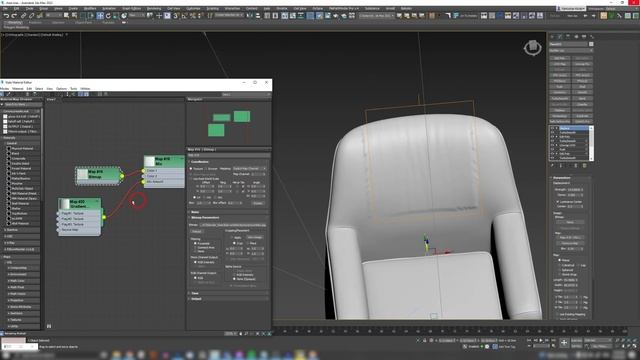Open the Motion command panel tab
The image size is (640, 360).
click(576, 37)
